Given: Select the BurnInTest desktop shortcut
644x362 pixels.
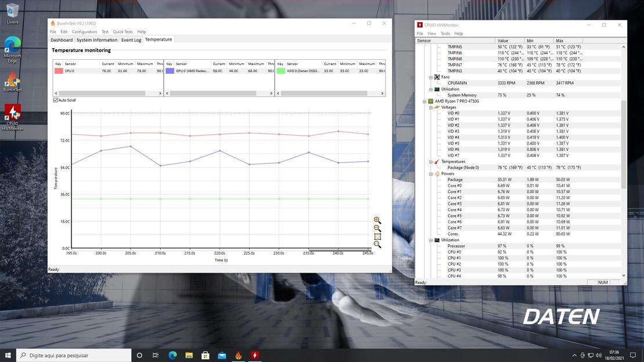Looking at the screenshot, I should pyautogui.click(x=12, y=81).
